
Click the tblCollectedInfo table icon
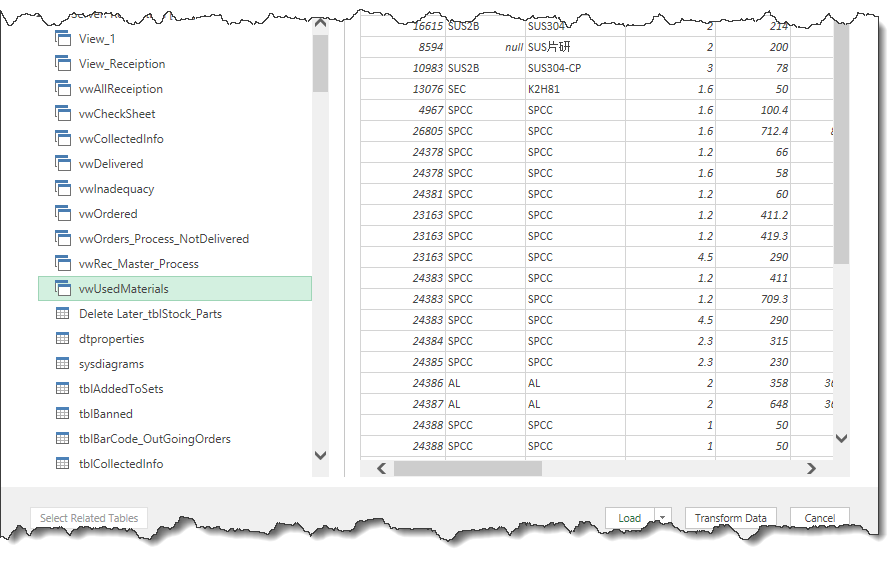coord(63,463)
